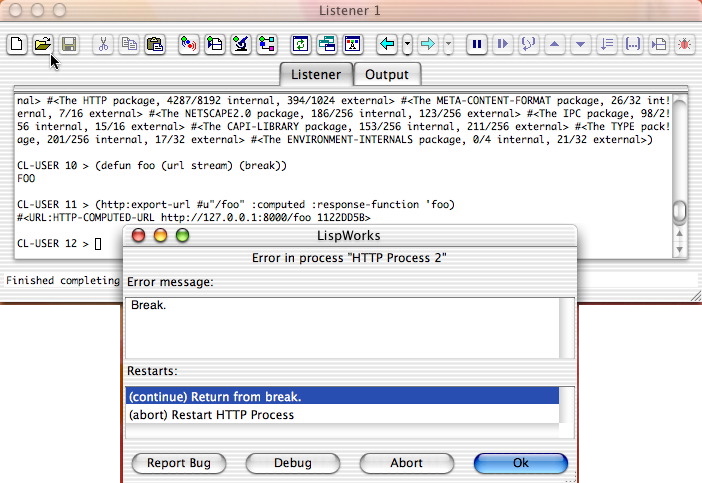Click the class tree browser icon
This screenshot has height=483, width=702.
pyautogui.click(x=267, y=44)
